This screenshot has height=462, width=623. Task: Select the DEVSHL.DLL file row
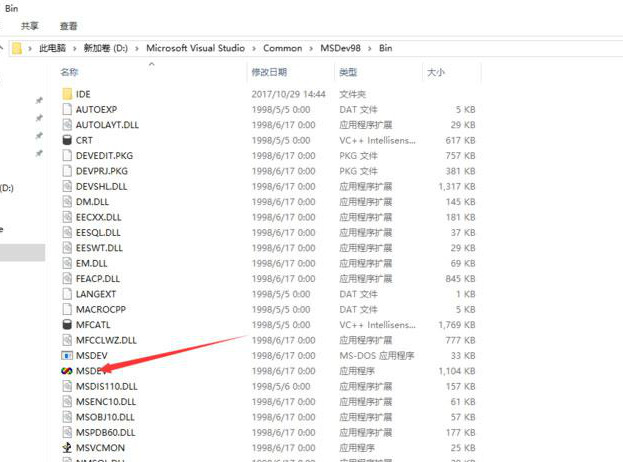click(x=269, y=186)
